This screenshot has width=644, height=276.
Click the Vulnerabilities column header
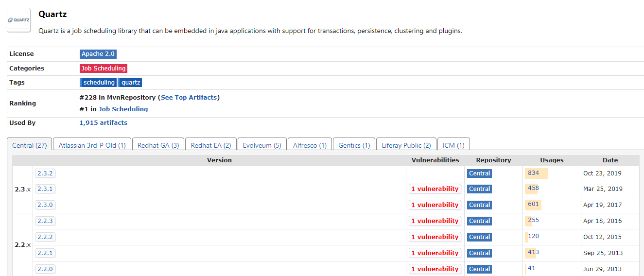point(435,160)
